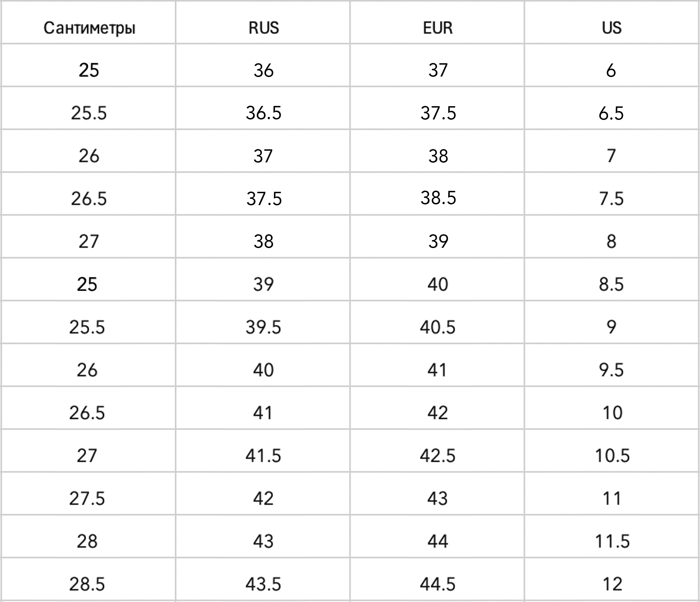Click the 43.5 cell in RUS column

coord(263,584)
